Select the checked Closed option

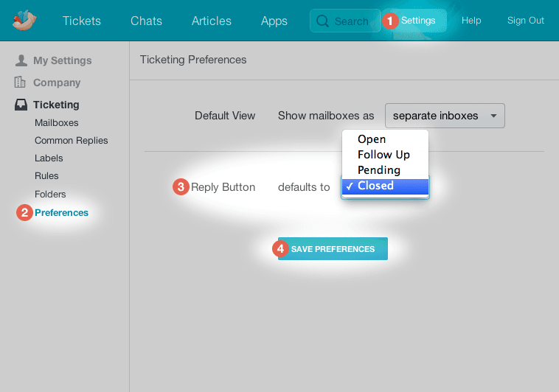point(376,186)
